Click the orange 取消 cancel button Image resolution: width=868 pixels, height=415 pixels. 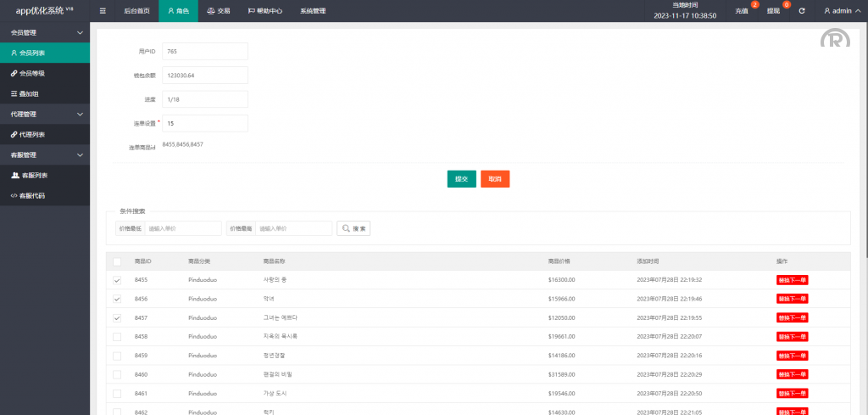pyautogui.click(x=495, y=179)
